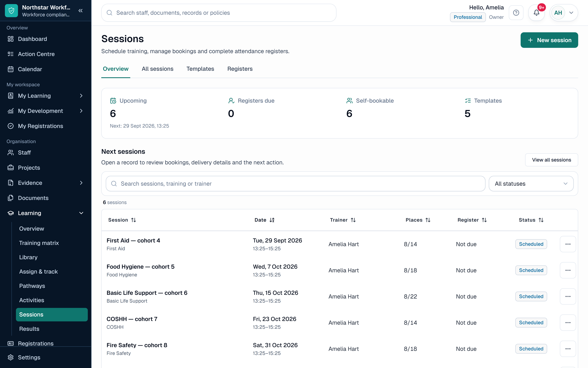This screenshot has height=368, width=588.
Task: Collapse the Learning section chevron
Action: click(81, 213)
